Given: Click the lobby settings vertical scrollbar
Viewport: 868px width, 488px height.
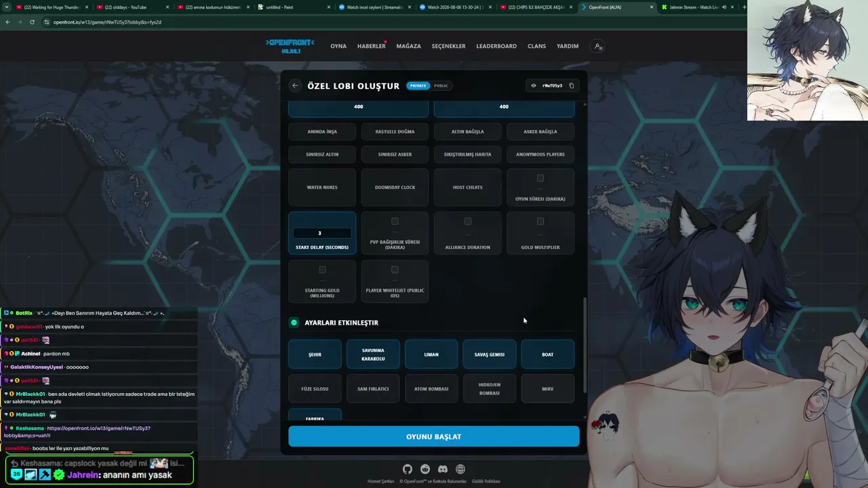Looking at the screenshot, I should (x=585, y=345).
